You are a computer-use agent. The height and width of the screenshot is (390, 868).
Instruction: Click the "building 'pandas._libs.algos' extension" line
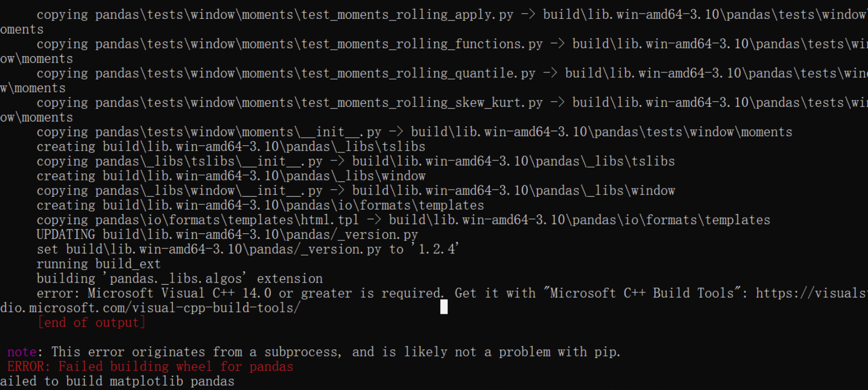pyautogui.click(x=180, y=278)
